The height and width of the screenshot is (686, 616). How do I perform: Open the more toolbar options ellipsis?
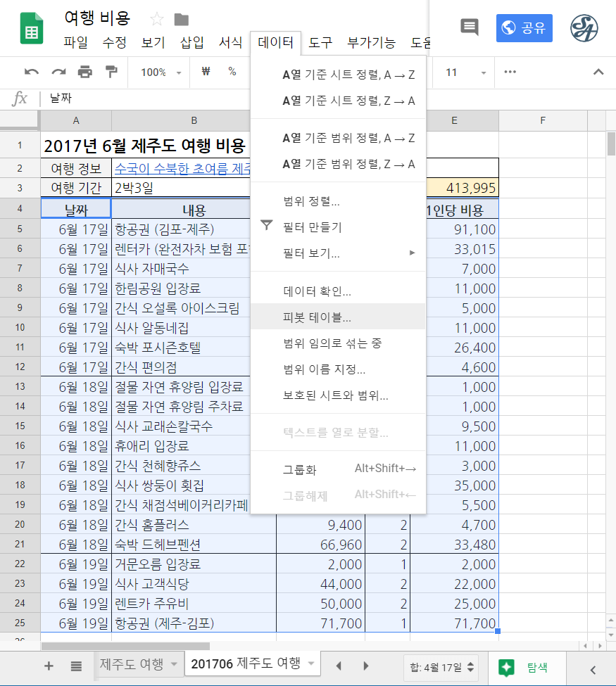[510, 72]
